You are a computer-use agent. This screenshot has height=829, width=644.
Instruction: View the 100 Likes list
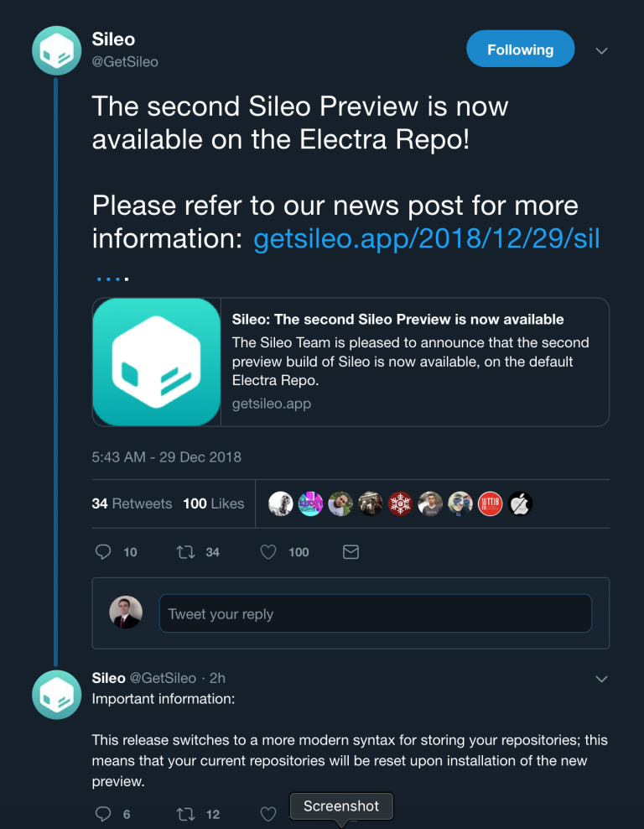coord(213,503)
